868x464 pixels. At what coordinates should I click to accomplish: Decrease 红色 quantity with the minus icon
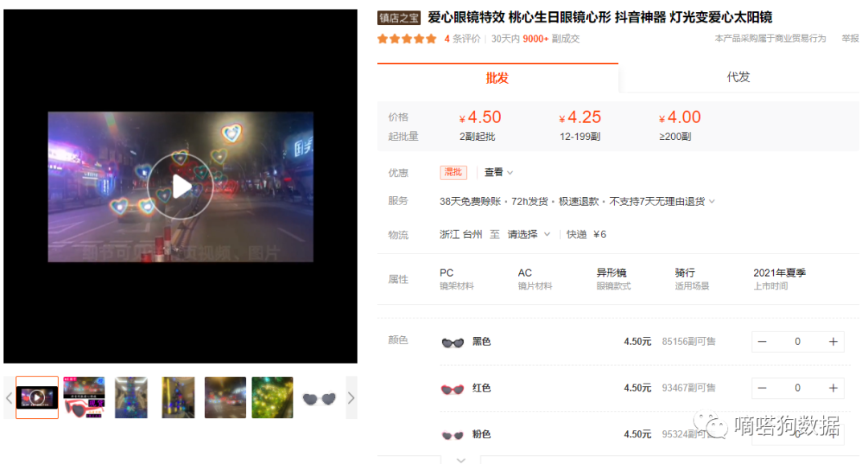[761, 388]
